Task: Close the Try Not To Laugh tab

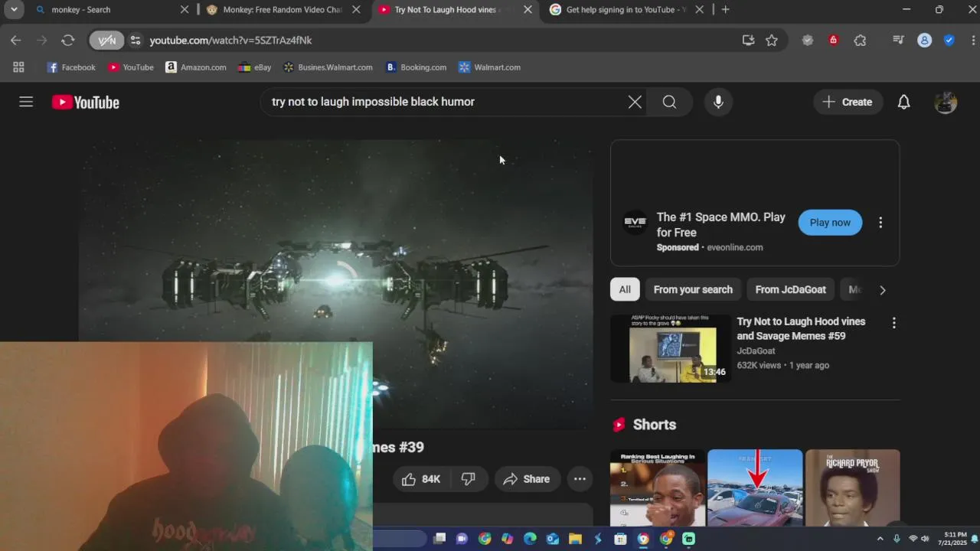Action: click(528, 9)
